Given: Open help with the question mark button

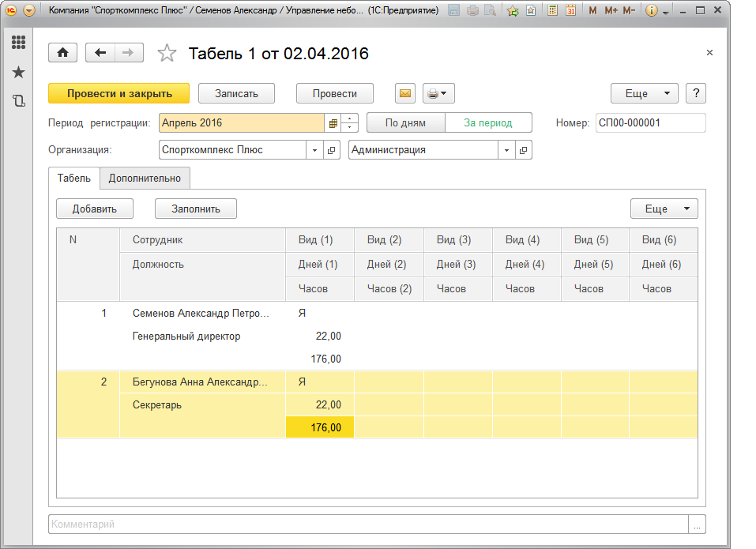Looking at the screenshot, I should [695, 93].
